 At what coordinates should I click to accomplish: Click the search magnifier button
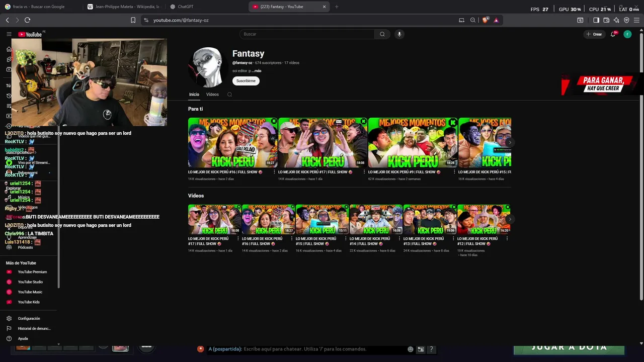(x=382, y=34)
